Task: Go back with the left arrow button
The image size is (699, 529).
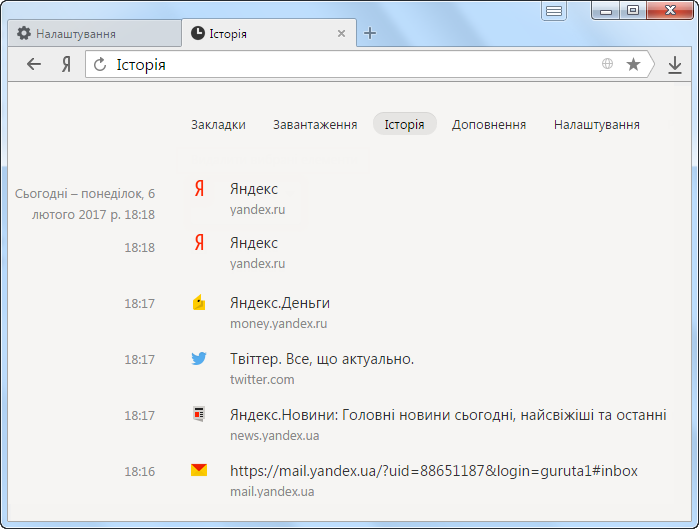Action: coord(34,65)
